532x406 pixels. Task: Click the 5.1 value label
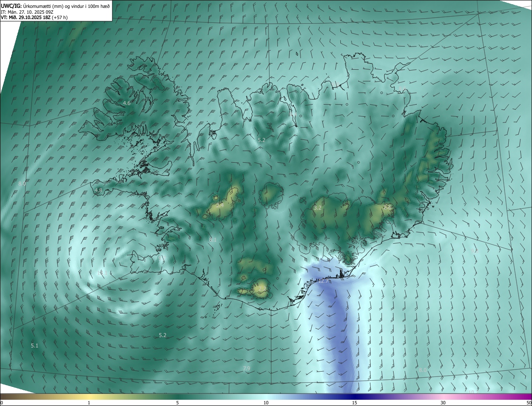click(34, 346)
